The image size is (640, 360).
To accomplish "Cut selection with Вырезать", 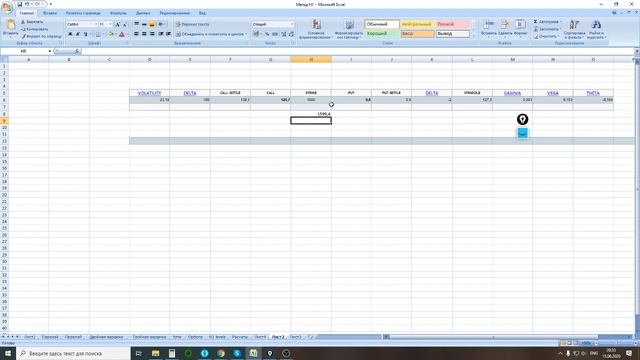I will pyautogui.click(x=32, y=22).
